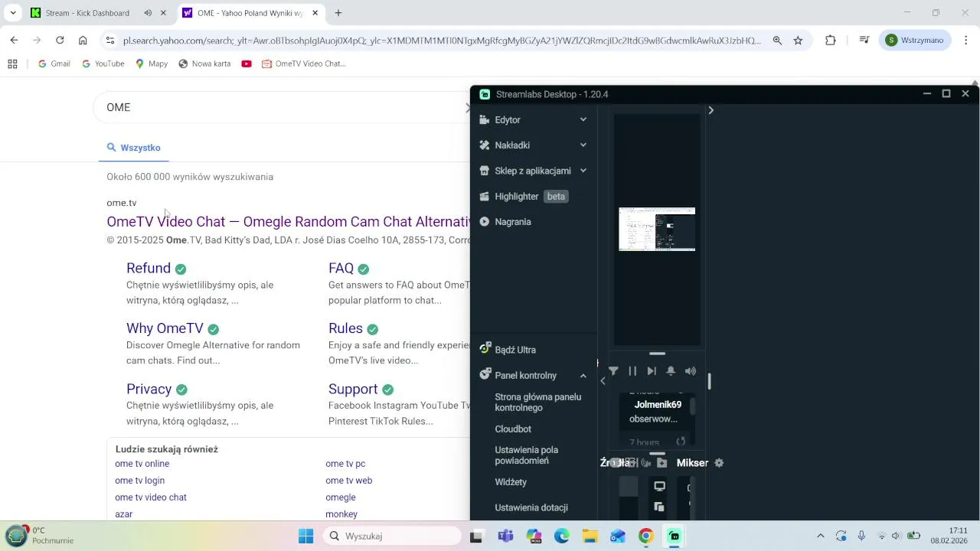980x551 pixels.
Task: Click the Edytor icon in Streamlabs sidebar
Action: 484,120
